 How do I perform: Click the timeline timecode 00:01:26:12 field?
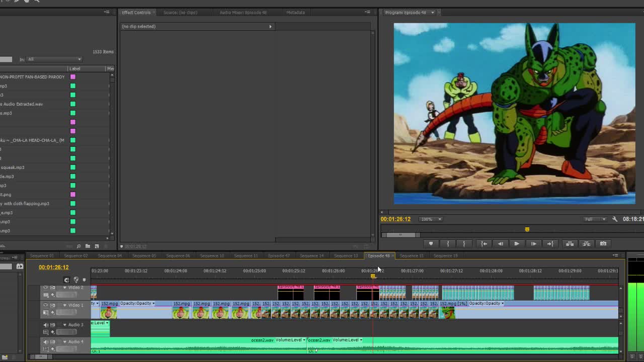click(x=54, y=267)
